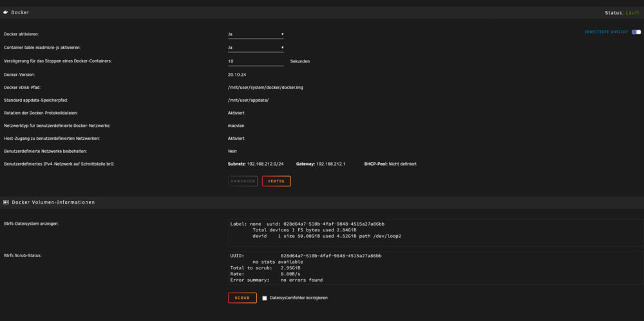Toggle the Erweiterte Ansicht switch
The height and width of the screenshot is (321, 644).
(x=636, y=32)
